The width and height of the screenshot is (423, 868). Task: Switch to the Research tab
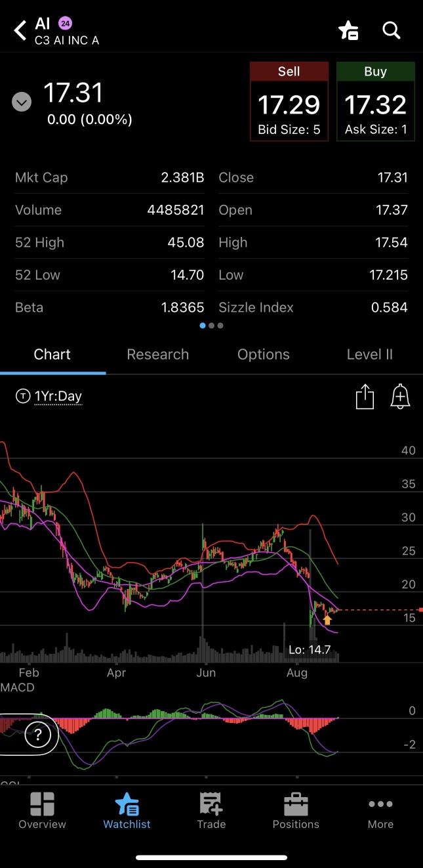pyautogui.click(x=157, y=355)
